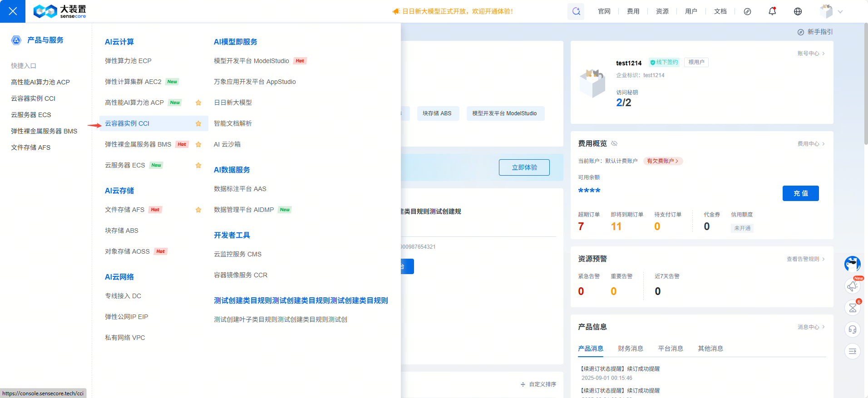This screenshot has height=398, width=868.
Task: Switch to 财务消息 tab
Action: coord(631,349)
